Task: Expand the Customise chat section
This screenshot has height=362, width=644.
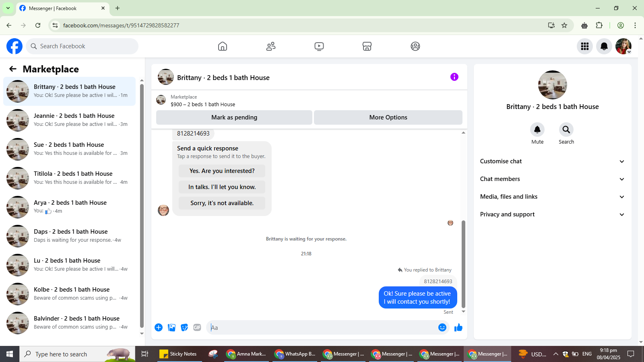Action: [x=552, y=161]
